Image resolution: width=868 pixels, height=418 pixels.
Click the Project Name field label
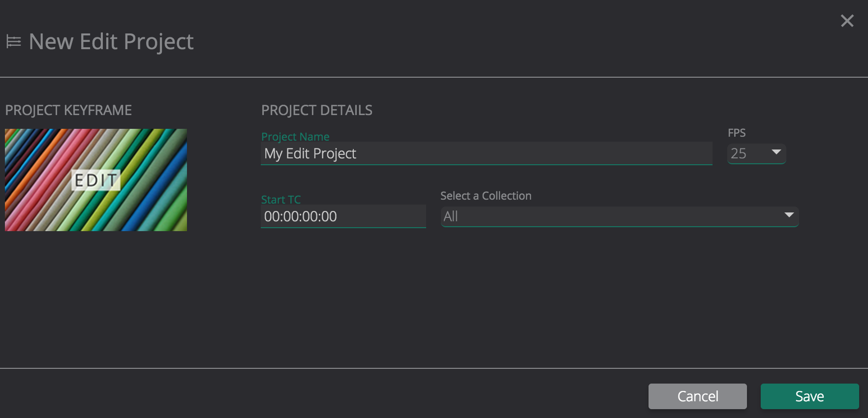tap(295, 136)
